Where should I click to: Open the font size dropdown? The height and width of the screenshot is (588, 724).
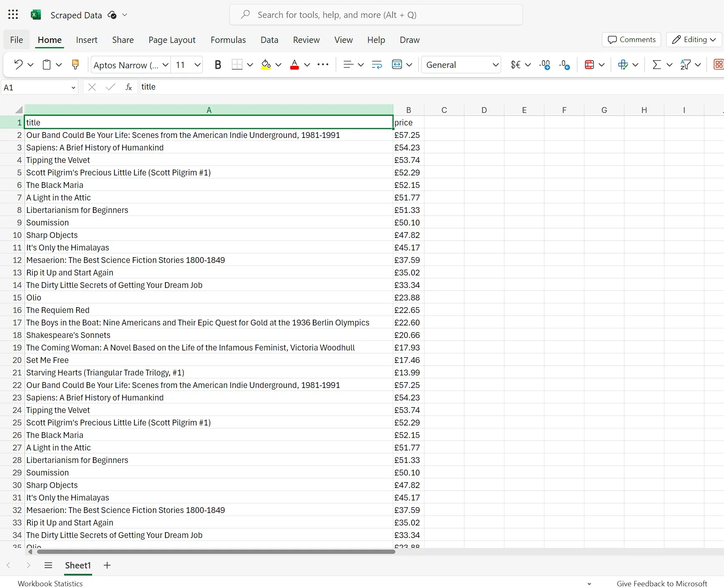[x=197, y=65]
